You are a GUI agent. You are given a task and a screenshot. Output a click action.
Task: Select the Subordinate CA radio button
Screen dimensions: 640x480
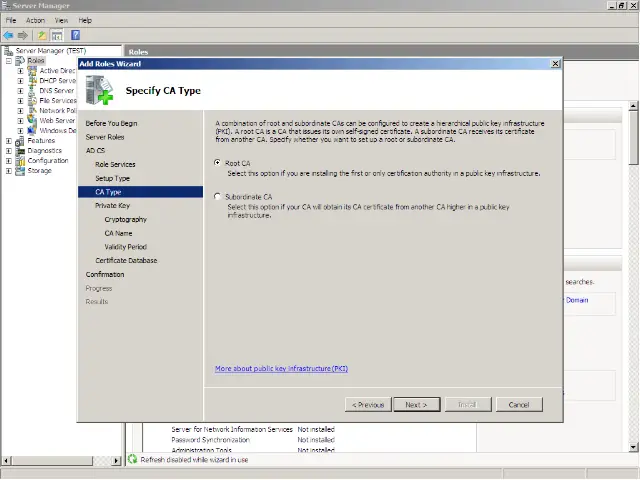[x=219, y=197]
